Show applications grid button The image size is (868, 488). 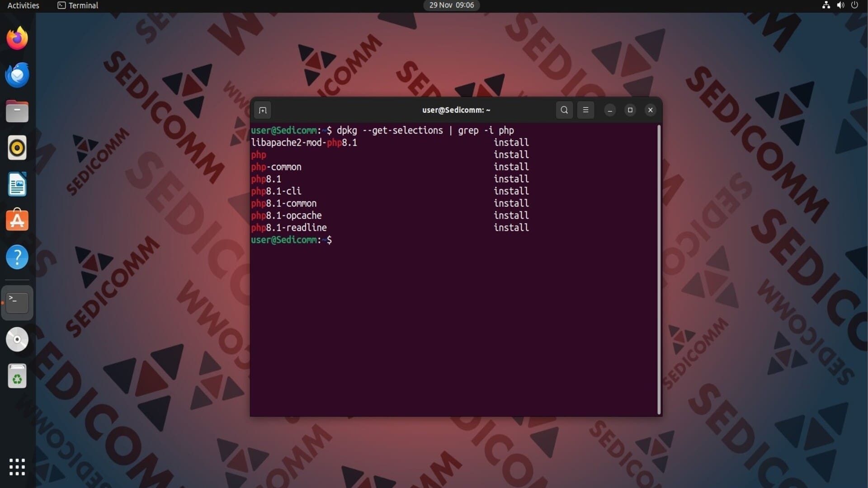point(17,467)
